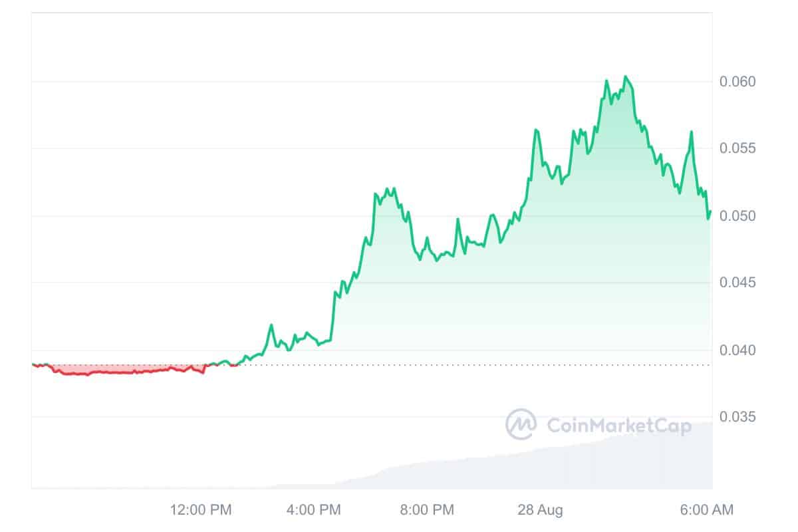The image size is (798, 532).
Task: Select the 12:00 PM time label
Action: (201, 510)
